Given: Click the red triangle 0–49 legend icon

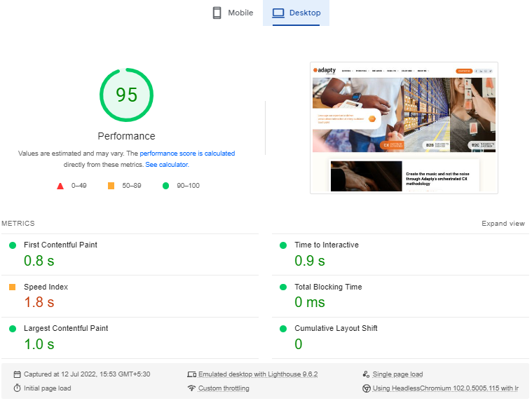Looking at the screenshot, I should pos(60,186).
